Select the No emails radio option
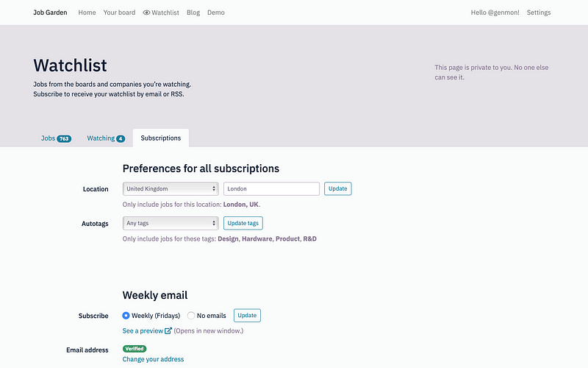The height and width of the screenshot is (368, 588). (191, 316)
